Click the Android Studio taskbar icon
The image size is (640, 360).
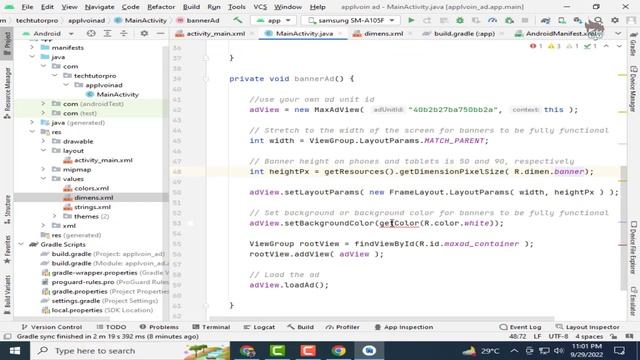tap(369, 351)
